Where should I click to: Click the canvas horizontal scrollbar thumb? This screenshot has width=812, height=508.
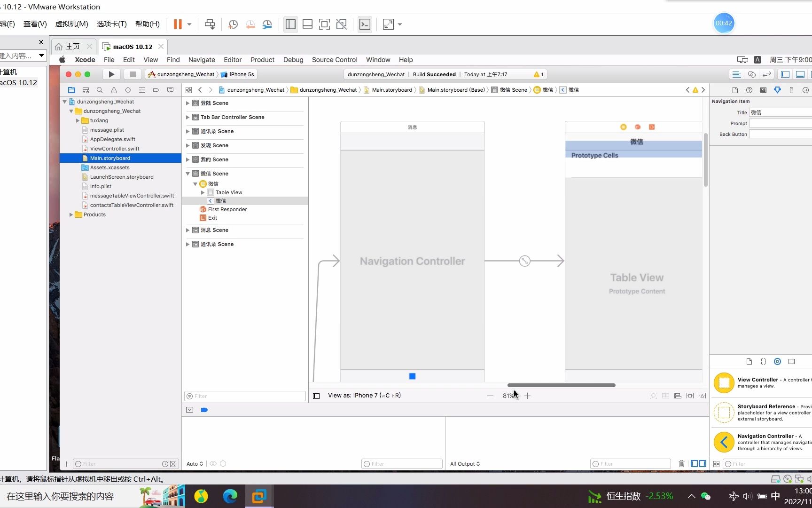[x=561, y=385]
